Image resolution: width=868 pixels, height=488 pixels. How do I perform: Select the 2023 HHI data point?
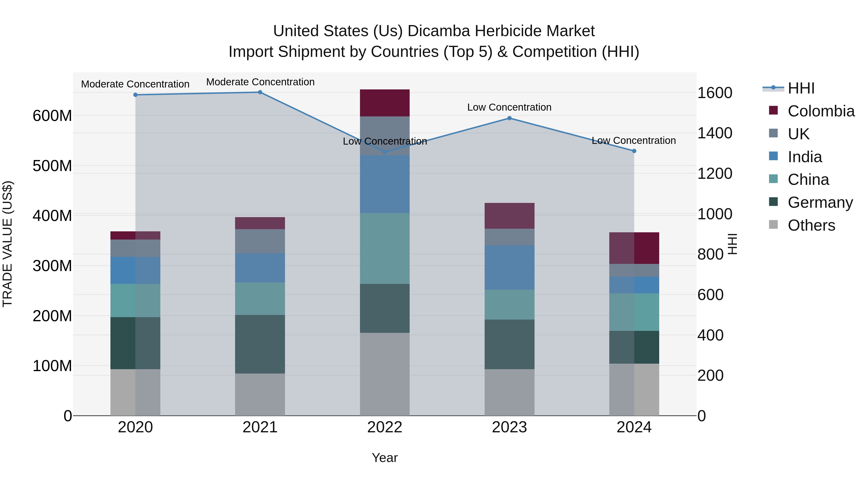(x=509, y=118)
